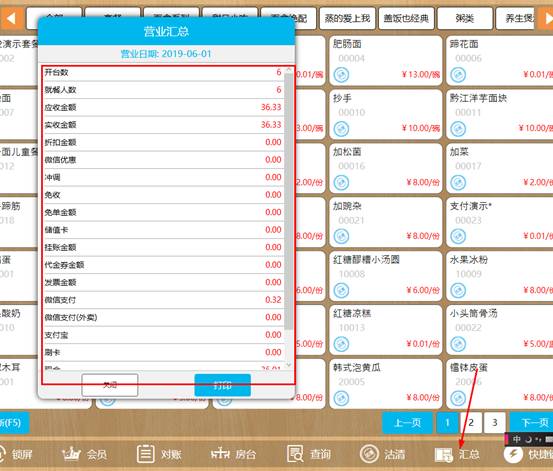Viewport: 553px width, 471px height.
Task: Click the 储值卡 row
Action: pos(164,230)
